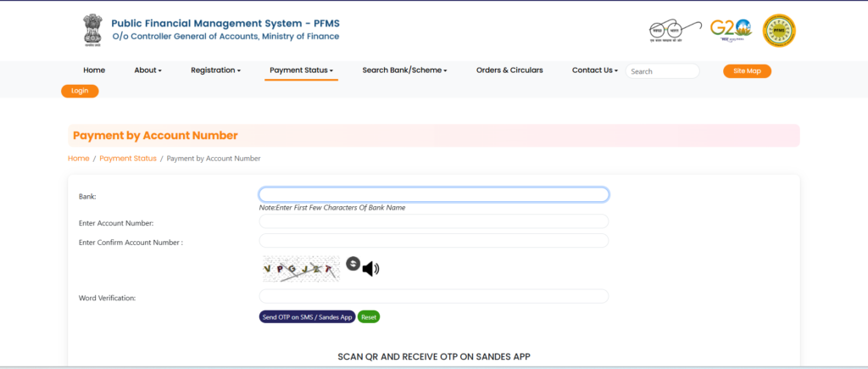The width and height of the screenshot is (868, 369).
Task: Focus the Bank name input field
Action: coord(434,194)
